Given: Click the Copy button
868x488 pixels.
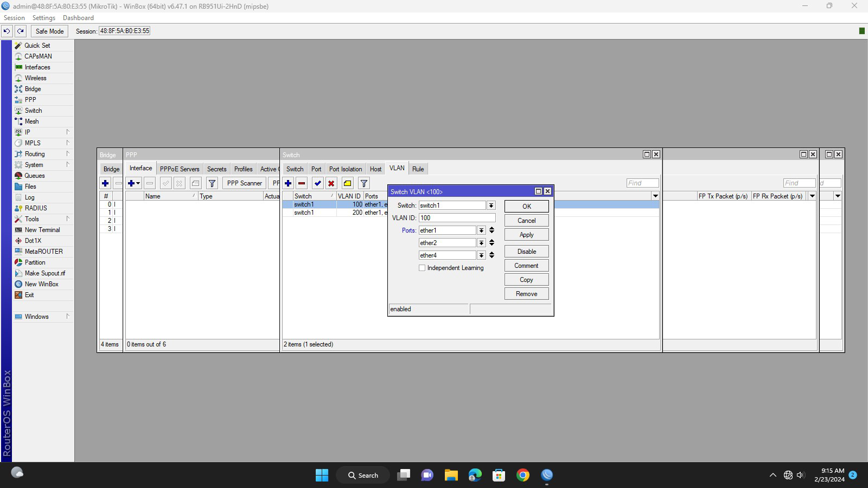Looking at the screenshot, I should click(x=526, y=280).
